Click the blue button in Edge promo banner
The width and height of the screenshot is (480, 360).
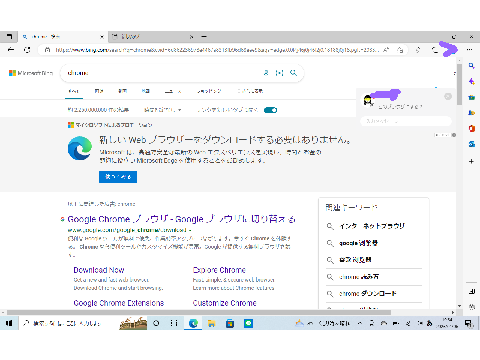[x=118, y=177]
